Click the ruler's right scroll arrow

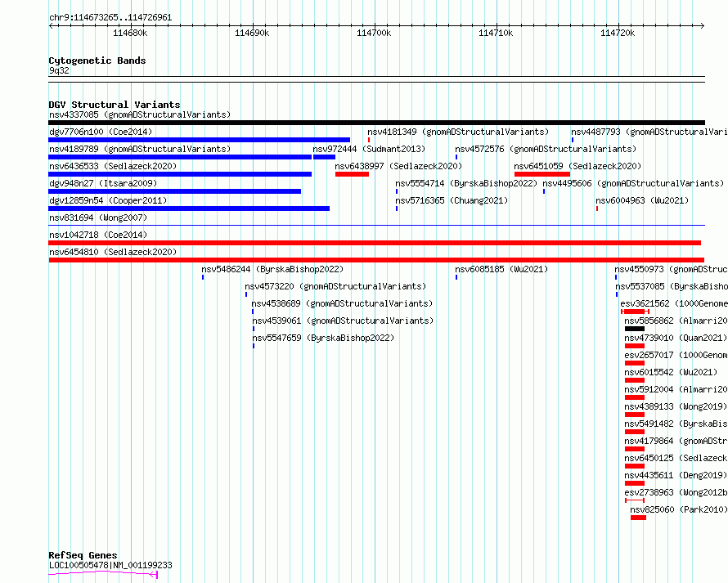[703, 26]
